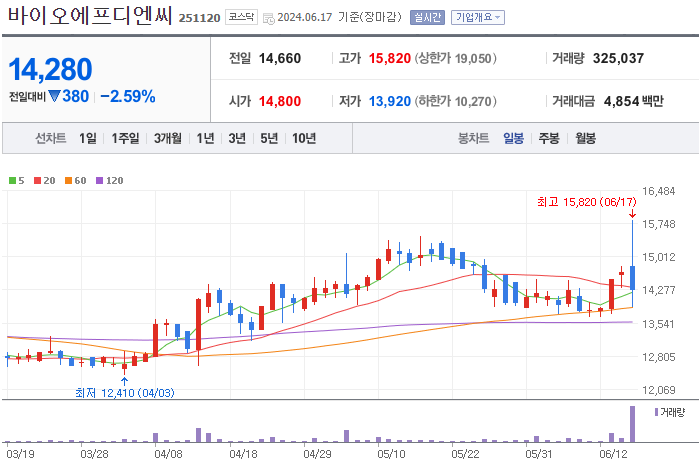Click the 최고 15,820 (06/17) marker label
699x461 pixels.
pyautogui.click(x=587, y=202)
